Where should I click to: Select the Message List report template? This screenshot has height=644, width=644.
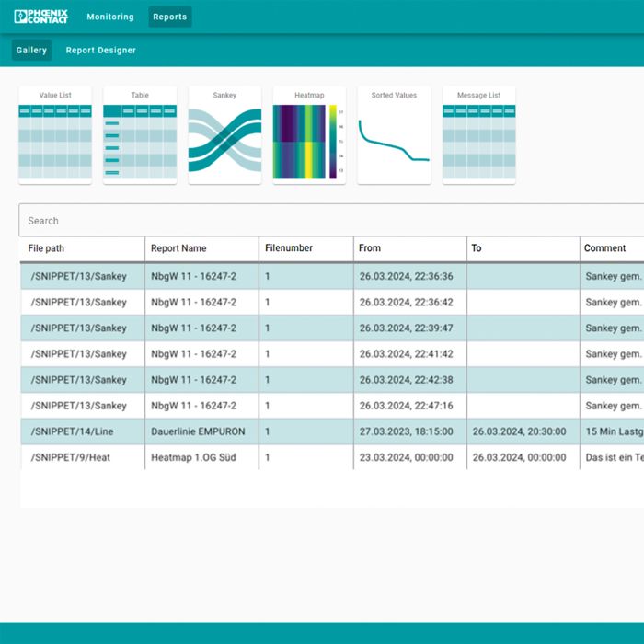tap(478, 135)
